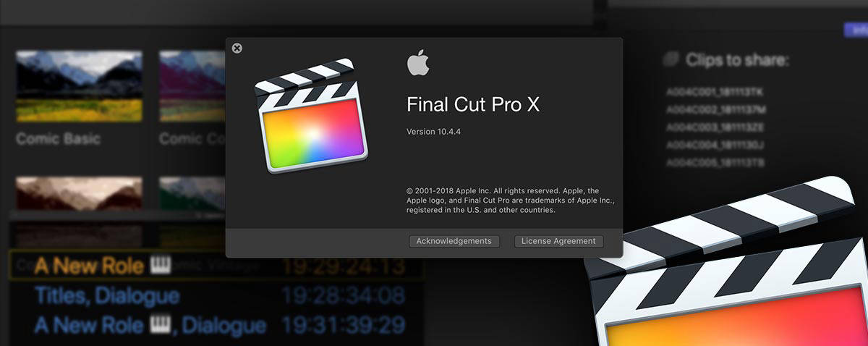Select clip A004C005_181113TB in share list
868x346 pixels.
(715, 161)
